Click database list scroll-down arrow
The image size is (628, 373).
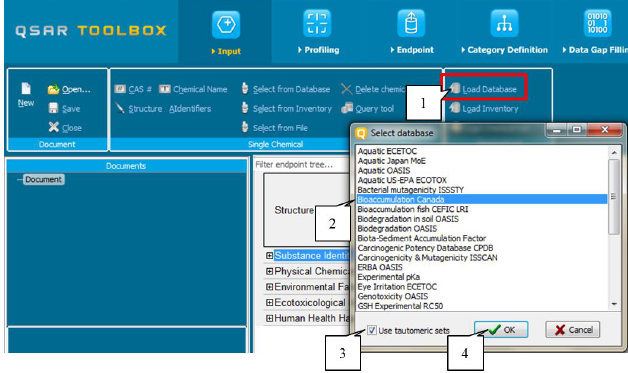click(614, 304)
